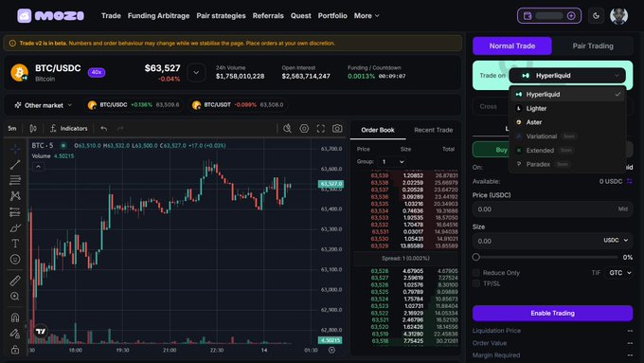Click chart time axis settings icon
Image resolution: width=644 pixels, height=363 pixels.
tap(331, 350)
